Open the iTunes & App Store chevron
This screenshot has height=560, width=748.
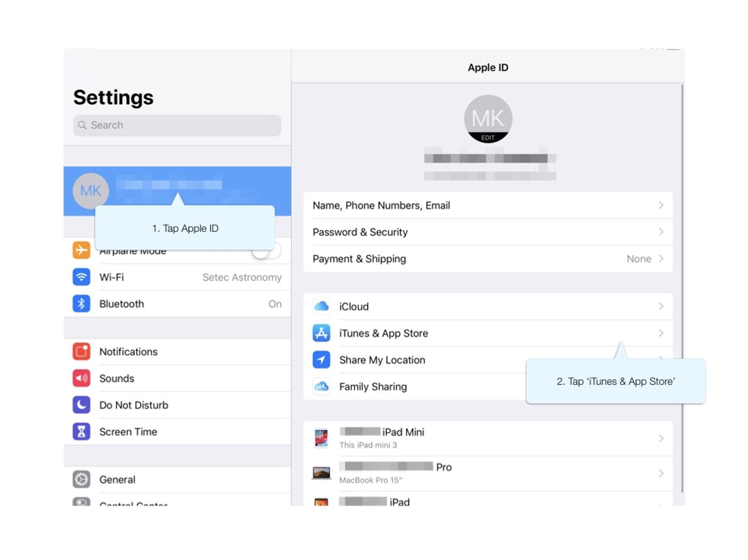click(661, 333)
